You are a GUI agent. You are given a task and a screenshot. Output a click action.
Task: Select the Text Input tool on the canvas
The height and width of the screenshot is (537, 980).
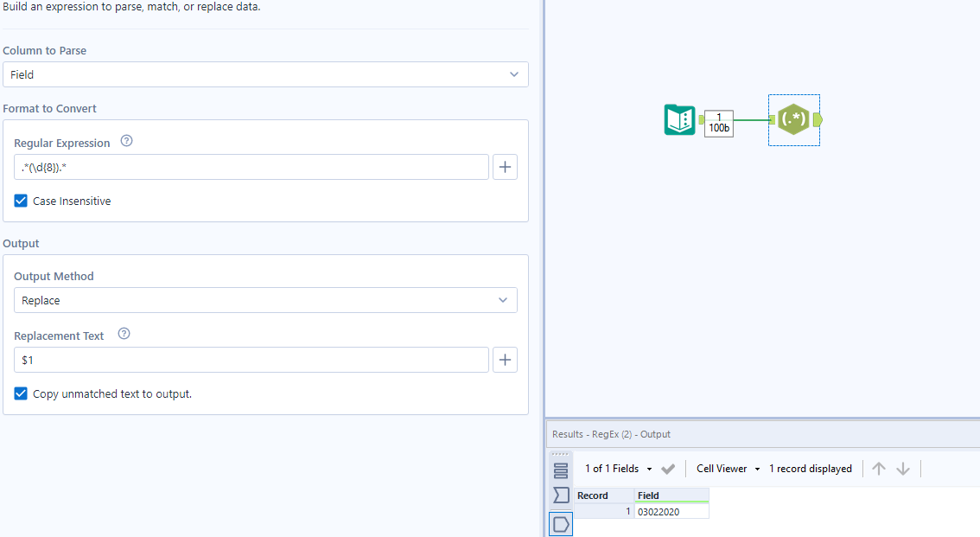tap(680, 120)
